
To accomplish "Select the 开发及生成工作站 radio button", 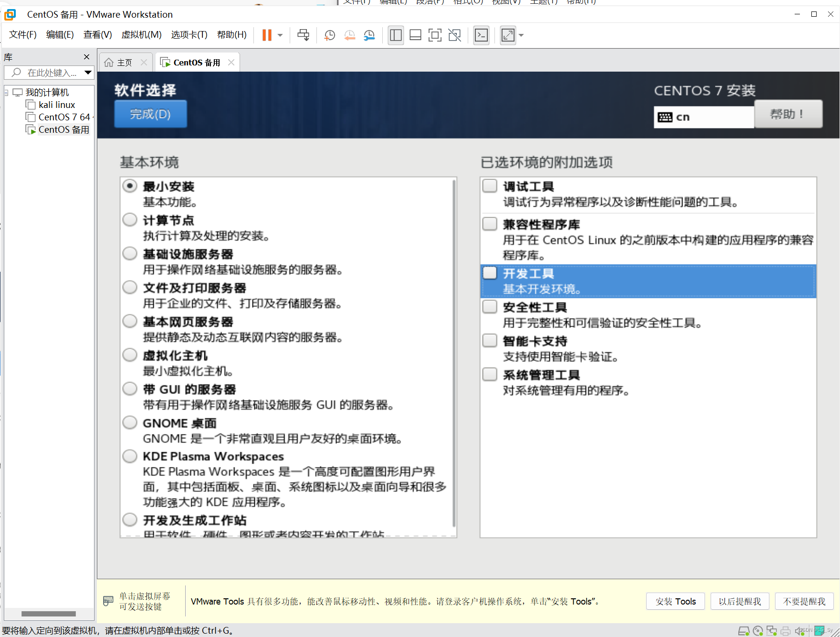I will pos(130,519).
